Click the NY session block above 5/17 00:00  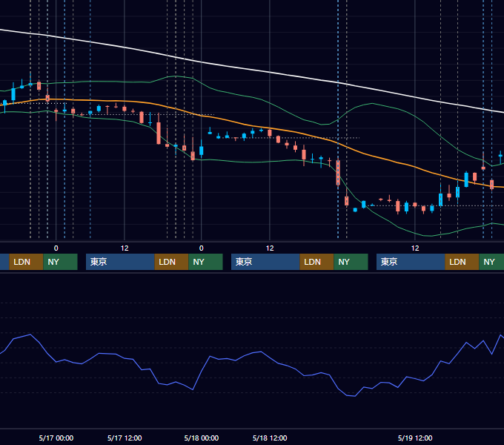[x=61, y=262]
